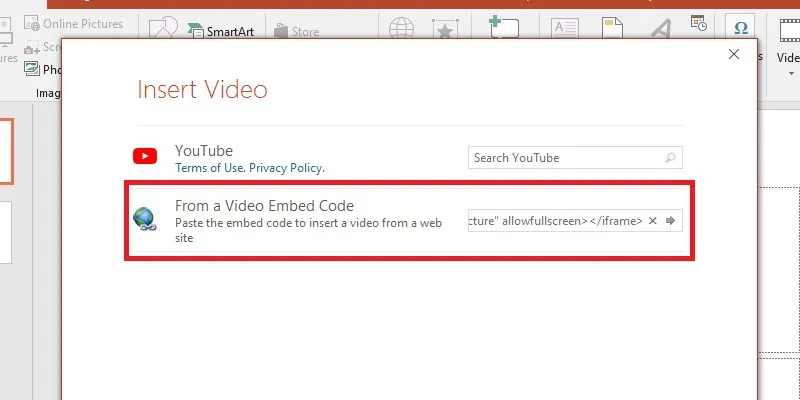Viewport: 800px width, 400px height.
Task: Click the Action star ribbon icon
Action: (x=445, y=29)
